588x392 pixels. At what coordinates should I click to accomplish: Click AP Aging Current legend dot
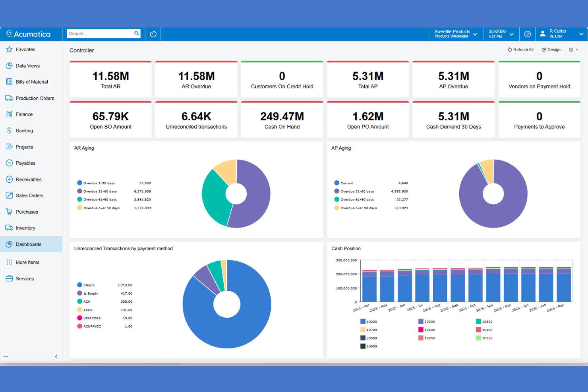pyautogui.click(x=337, y=183)
